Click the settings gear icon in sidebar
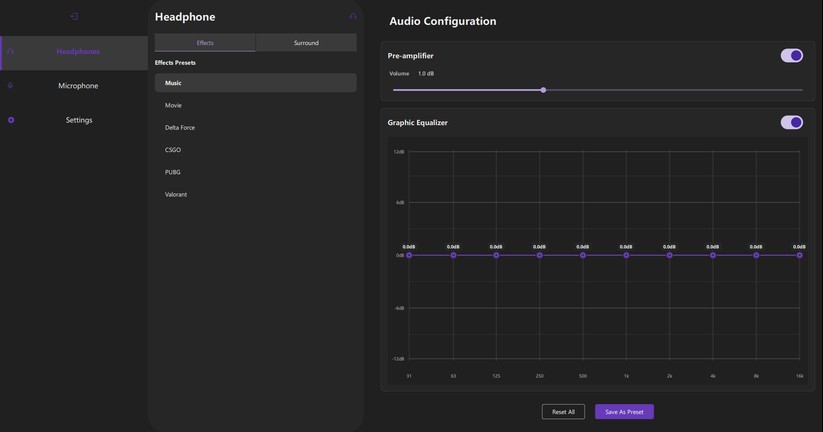Screen dimensions: 823x432 point(11,120)
